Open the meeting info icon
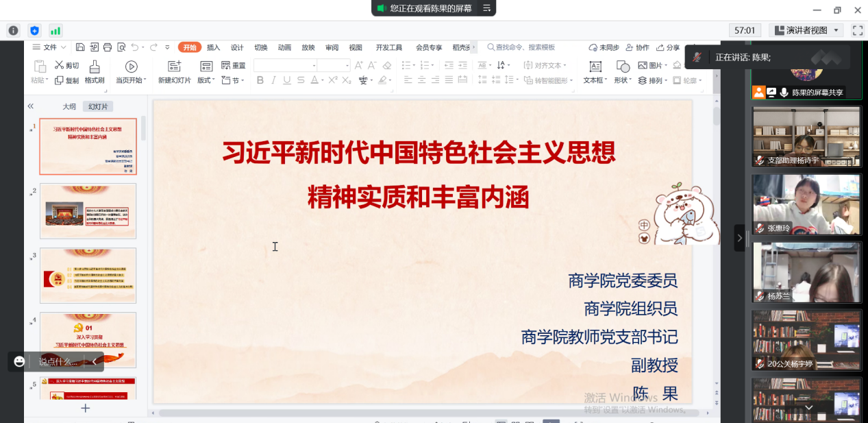The image size is (868, 423). pyautogui.click(x=13, y=30)
